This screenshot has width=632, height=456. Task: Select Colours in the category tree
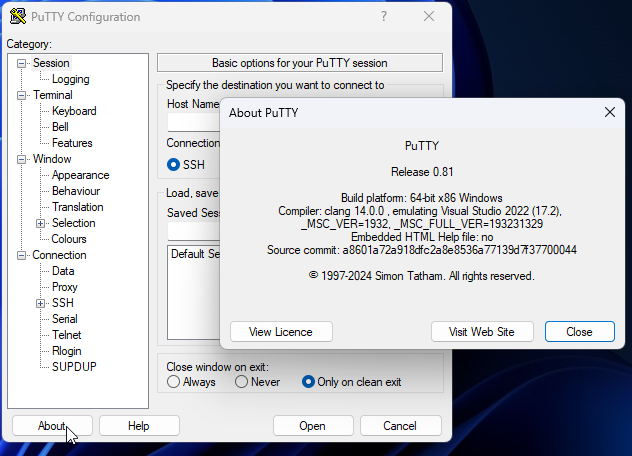(x=69, y=239)
